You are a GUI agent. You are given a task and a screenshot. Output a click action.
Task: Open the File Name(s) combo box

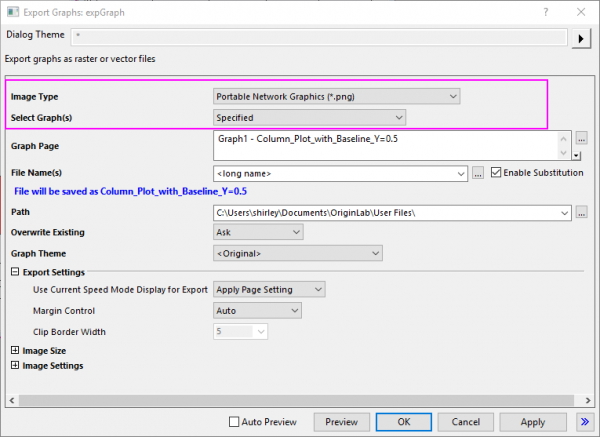pyautogui.click(x=340, y=174)
